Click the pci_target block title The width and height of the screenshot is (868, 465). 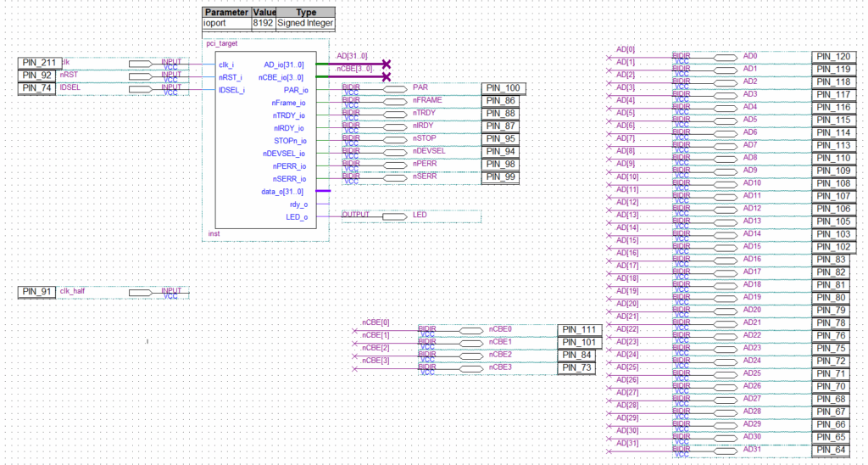click(x=222, y=42)
